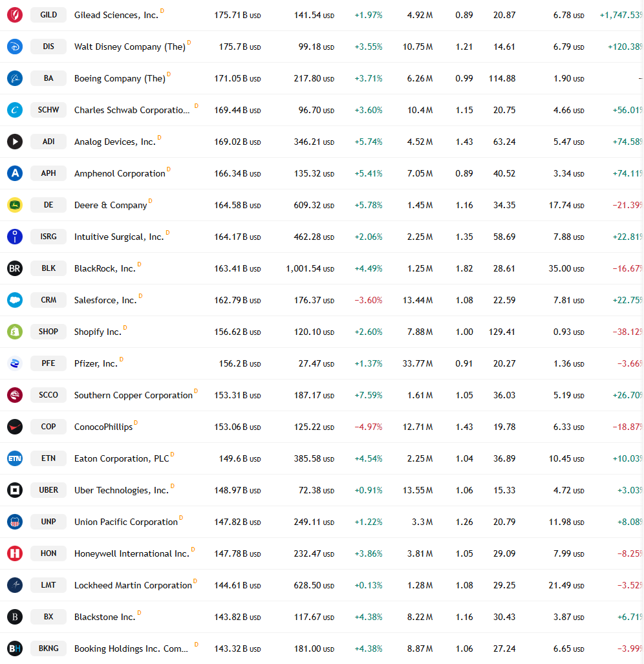Click the Salesforce cloud logo icon
The width and height of the screenshot is (644, 664).
[15, 300]
